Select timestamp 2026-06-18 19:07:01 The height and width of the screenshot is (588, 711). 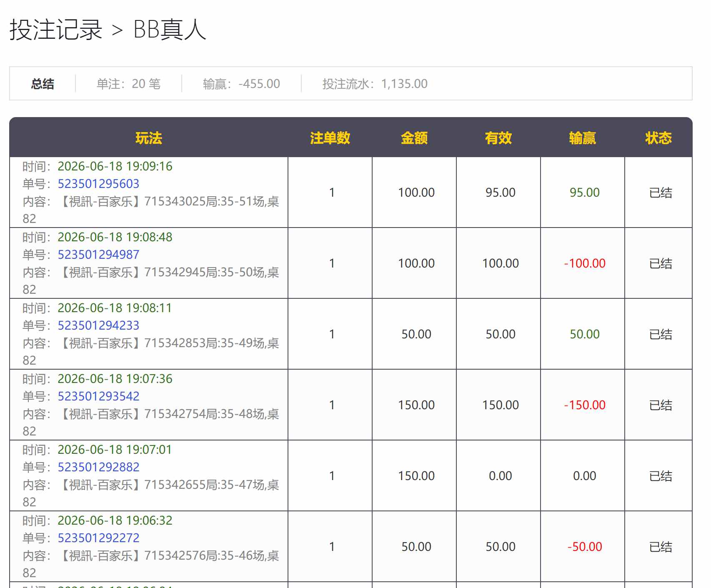[115, 450]
